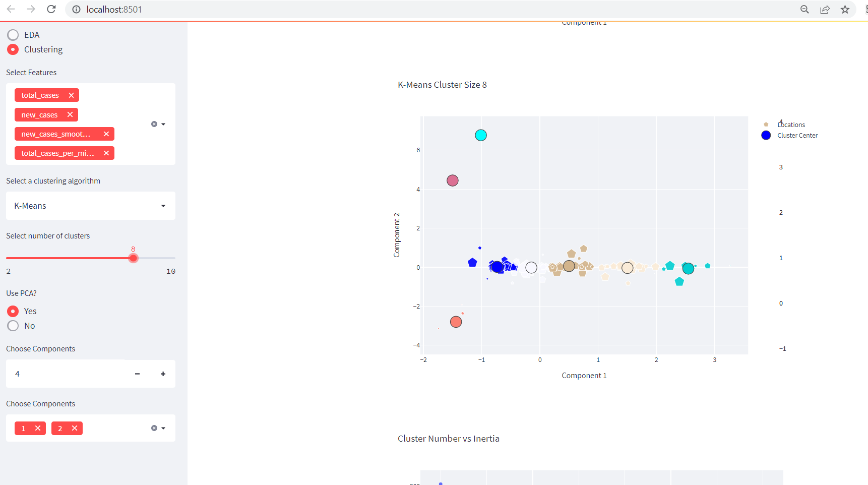Remove the total_cases feature tag
868x485 pixels.
(71, 95)
